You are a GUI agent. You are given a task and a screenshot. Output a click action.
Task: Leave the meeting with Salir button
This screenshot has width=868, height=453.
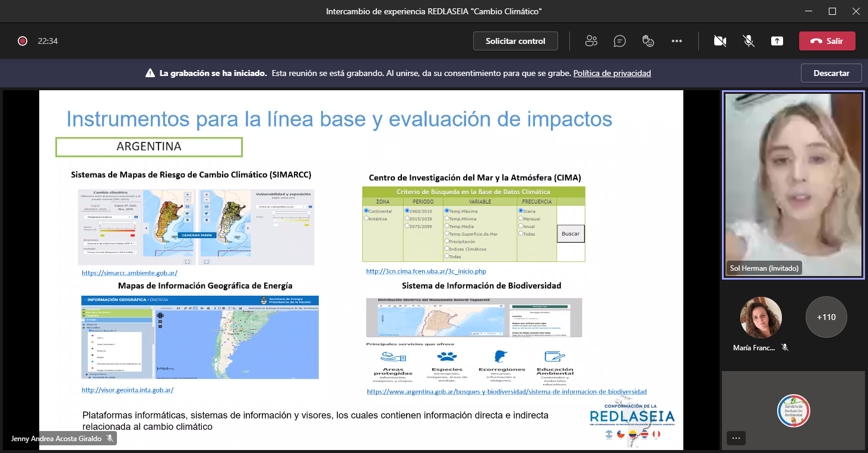(827, 41)
